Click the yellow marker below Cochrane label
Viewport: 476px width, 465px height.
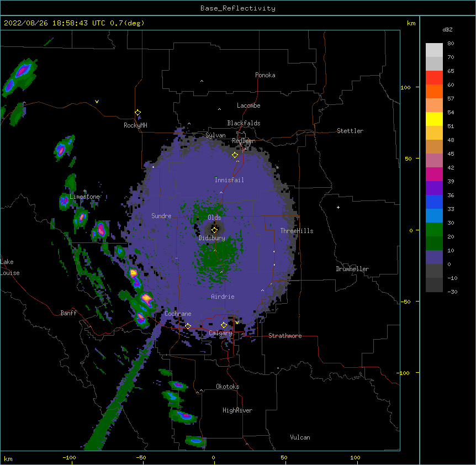point(188,326)
